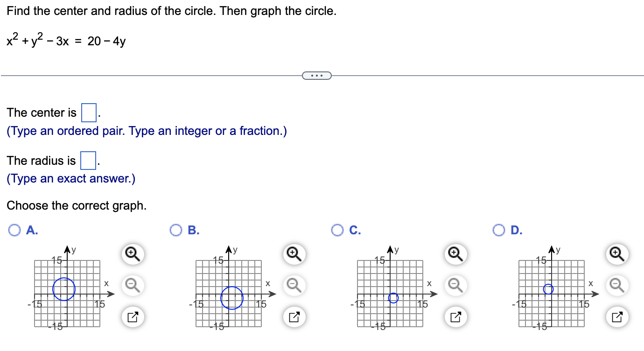Select answer choice C
This screenshot has width=644, height=351.
point(337,230)
